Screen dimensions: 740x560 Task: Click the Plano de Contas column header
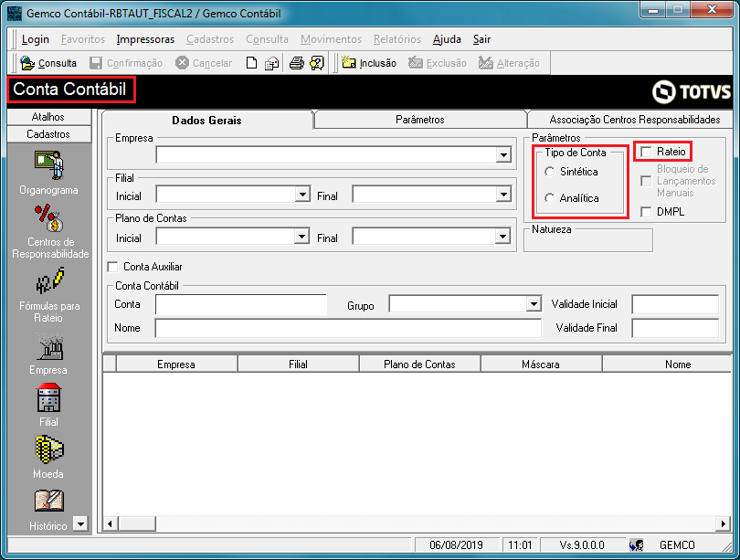click(x=419, y=365)
